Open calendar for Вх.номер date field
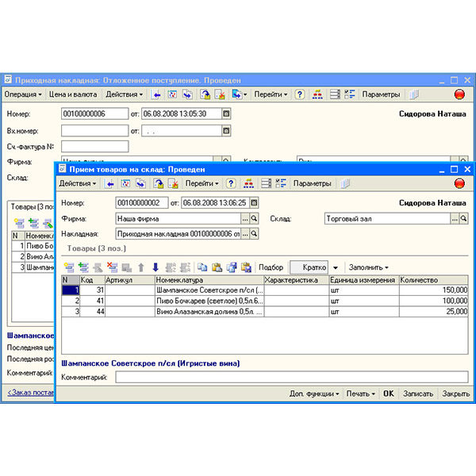This screenshot has width=476, height=476. tap(226, 131)
